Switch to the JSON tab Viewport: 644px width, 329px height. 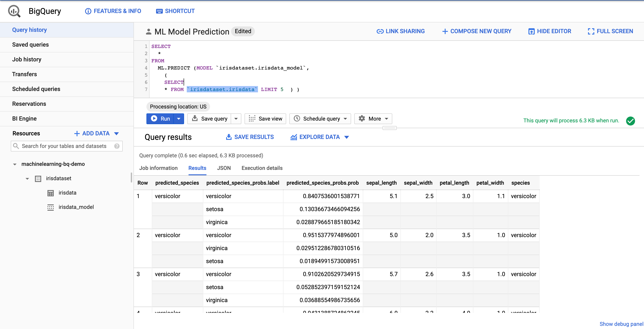(x=224, y=168)
